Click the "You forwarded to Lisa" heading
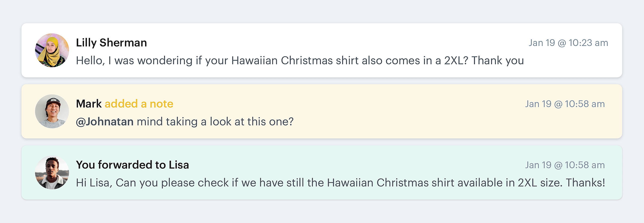Screen dimensions: 644x223 pyautogui.click(x=132, y=165)
